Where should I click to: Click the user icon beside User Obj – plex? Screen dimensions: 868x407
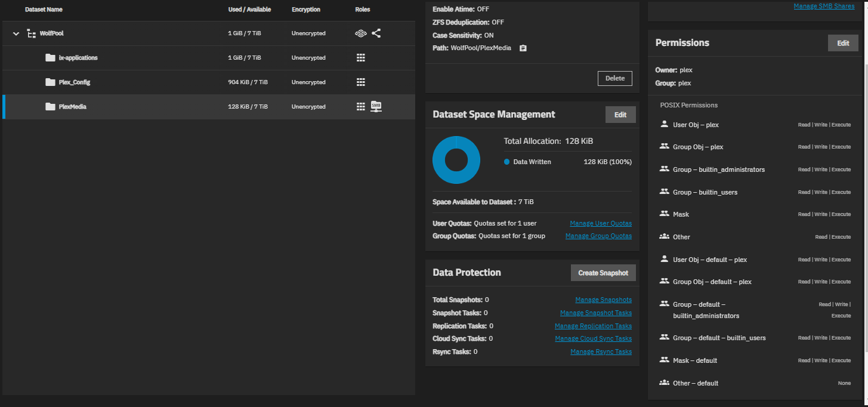pyautogui.click(x=664, y=125)
